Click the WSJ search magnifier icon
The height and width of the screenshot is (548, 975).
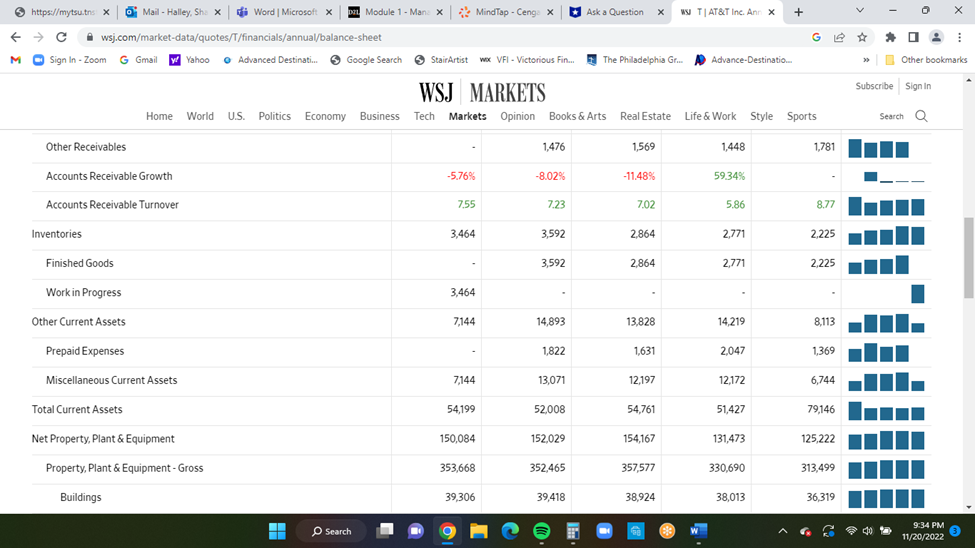pyautogui.click(x=922, y=116)
